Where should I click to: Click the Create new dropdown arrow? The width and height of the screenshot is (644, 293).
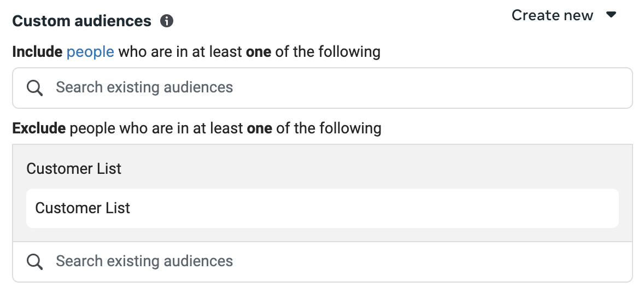point(611,15)
